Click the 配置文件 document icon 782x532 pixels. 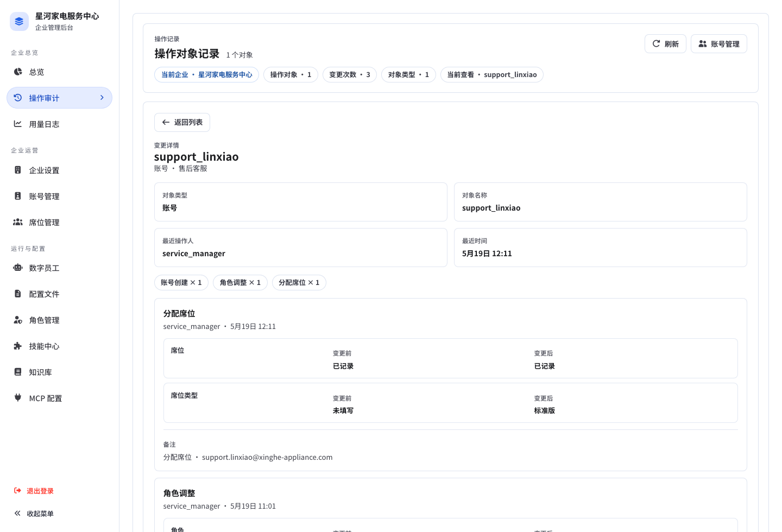tap(18, 294)
